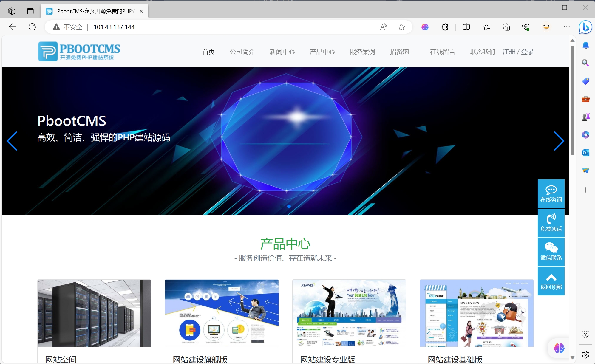Open Bing Copilot sidebar icon
The image size is (595, 364).
(x=585, y=27)
